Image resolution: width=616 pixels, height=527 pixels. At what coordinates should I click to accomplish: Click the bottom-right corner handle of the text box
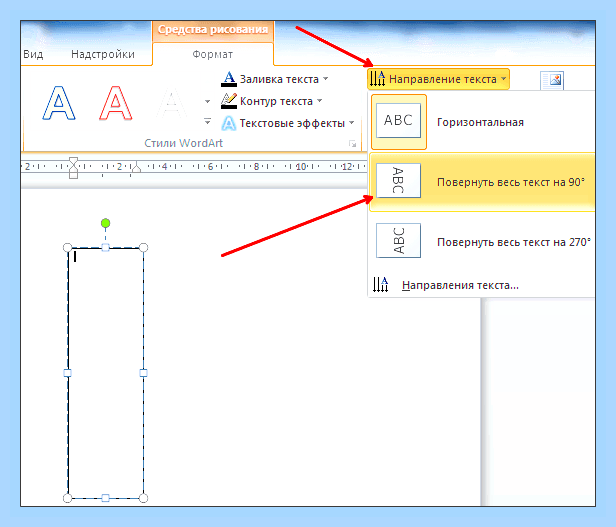tap(143, 498)
